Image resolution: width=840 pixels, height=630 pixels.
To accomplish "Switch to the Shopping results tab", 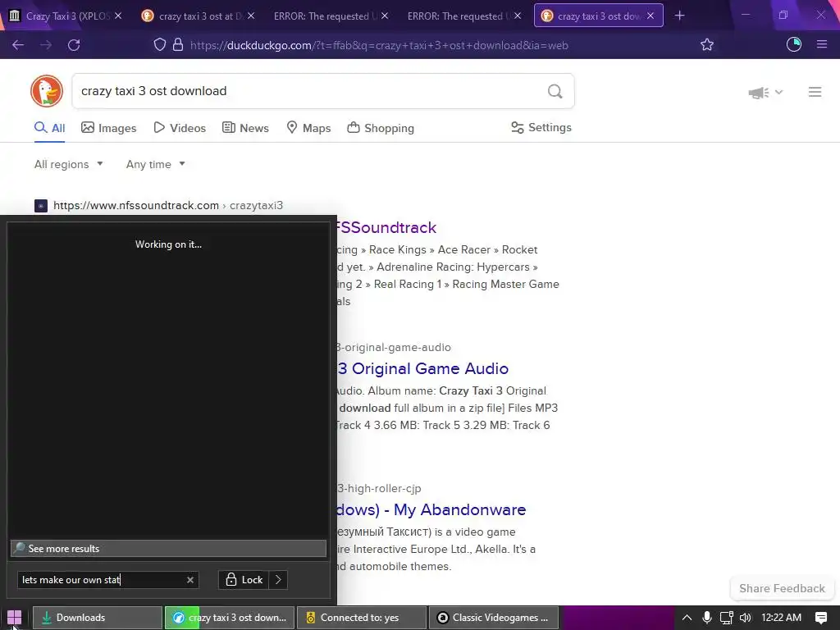I will click(x=381, y=128).
